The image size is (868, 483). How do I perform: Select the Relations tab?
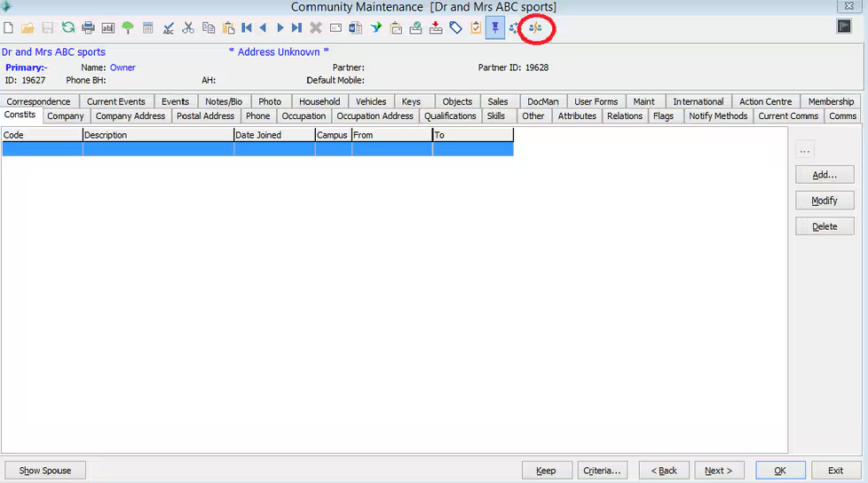pyautogui.click(x=625, y=115)
